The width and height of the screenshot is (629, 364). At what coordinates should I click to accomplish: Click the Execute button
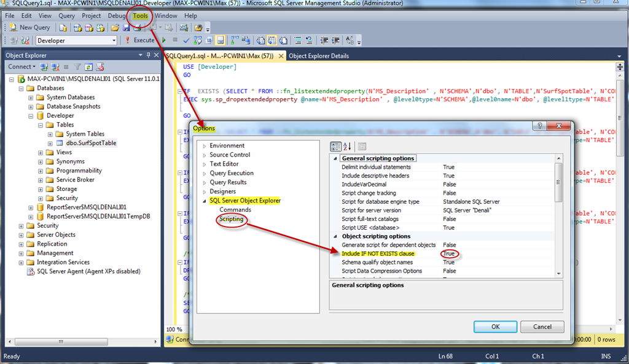click(140, 40)
